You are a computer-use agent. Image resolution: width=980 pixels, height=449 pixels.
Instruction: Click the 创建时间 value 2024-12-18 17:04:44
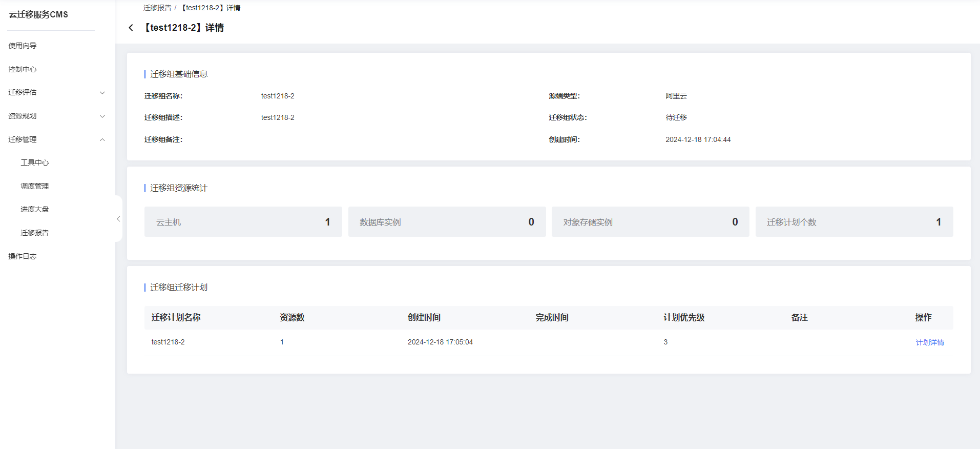698,139
